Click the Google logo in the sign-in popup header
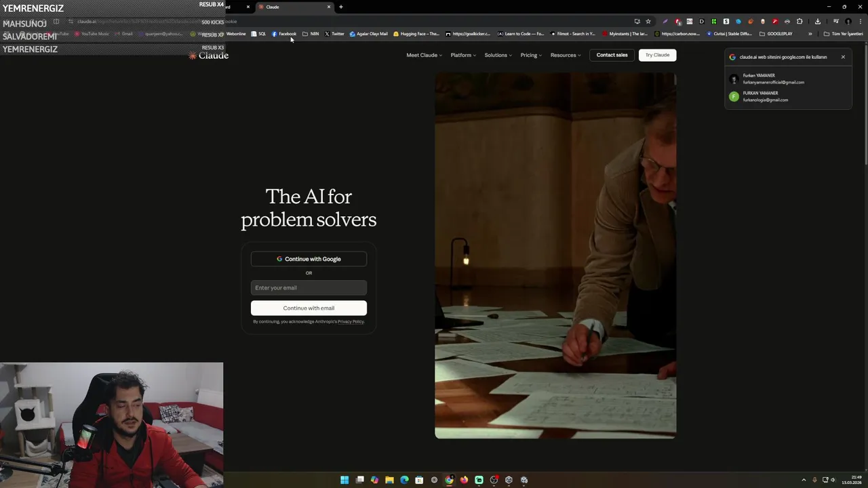Screen dimensions: 868x488 pos(732,57)
